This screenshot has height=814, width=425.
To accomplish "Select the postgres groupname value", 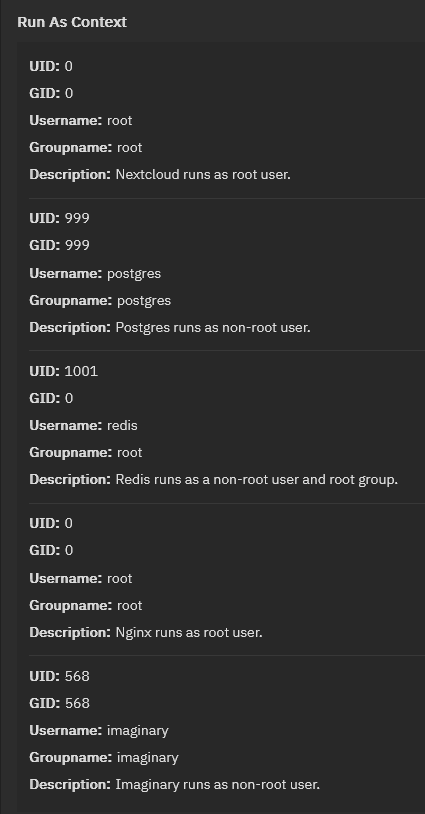I will tap(144, 301).
